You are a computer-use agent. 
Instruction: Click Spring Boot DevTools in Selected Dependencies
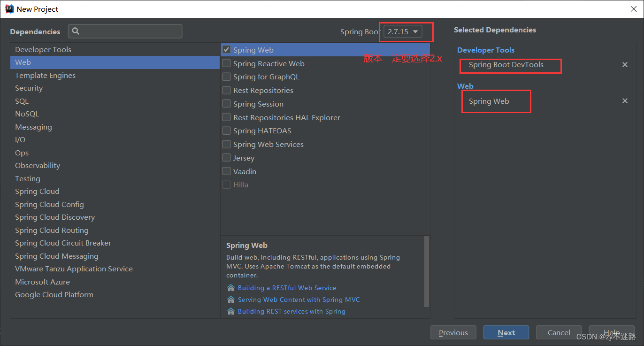(x=506, y=65)
